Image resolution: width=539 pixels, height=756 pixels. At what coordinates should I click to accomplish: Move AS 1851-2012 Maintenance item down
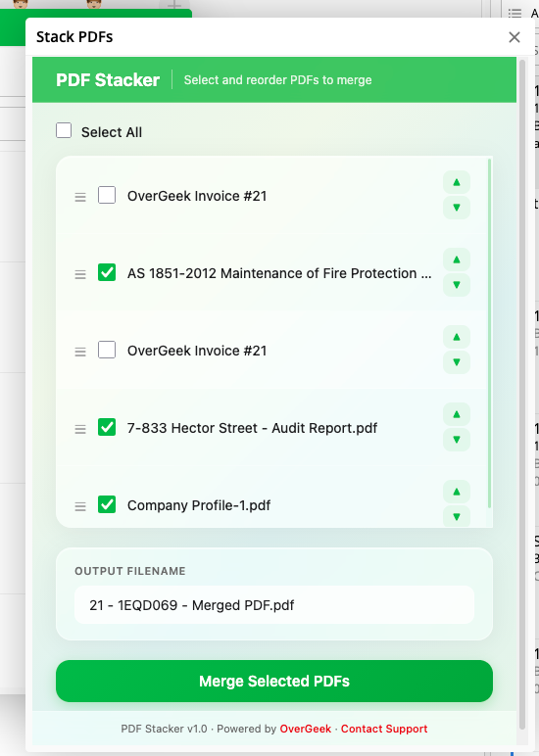[457, 285]
